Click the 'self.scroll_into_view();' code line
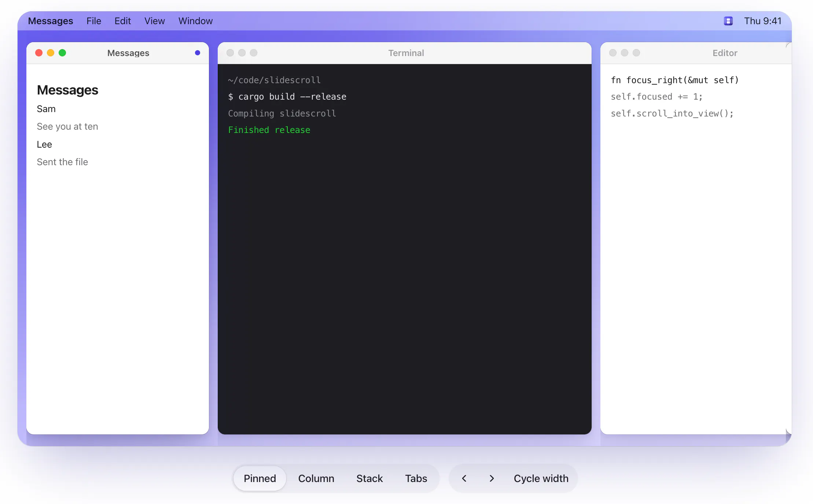813x504 pixels. 672,114
